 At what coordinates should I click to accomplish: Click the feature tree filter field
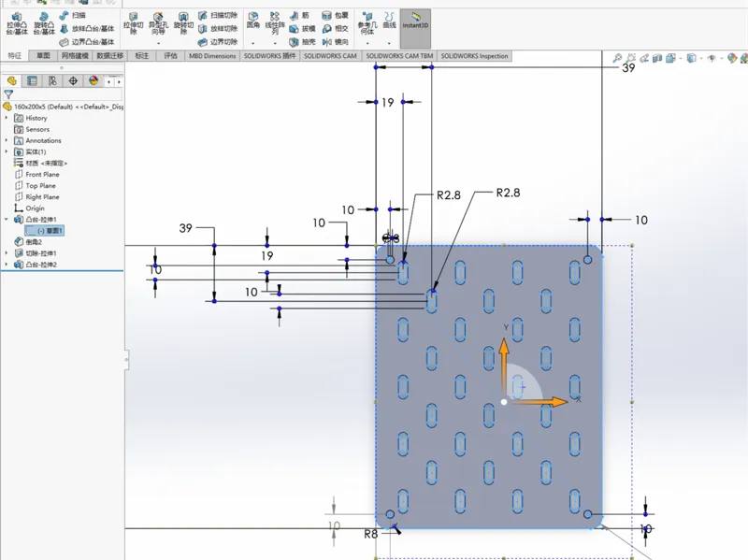(x=66, y=94)
